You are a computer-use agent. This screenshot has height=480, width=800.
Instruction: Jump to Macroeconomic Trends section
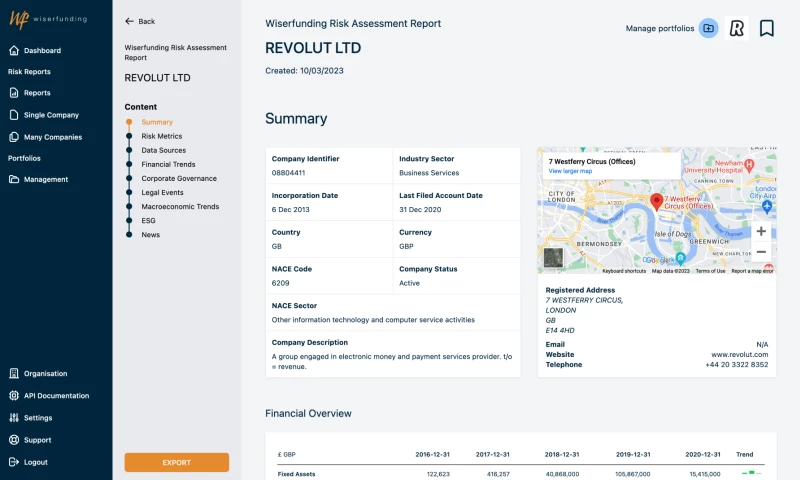point(180,206)
